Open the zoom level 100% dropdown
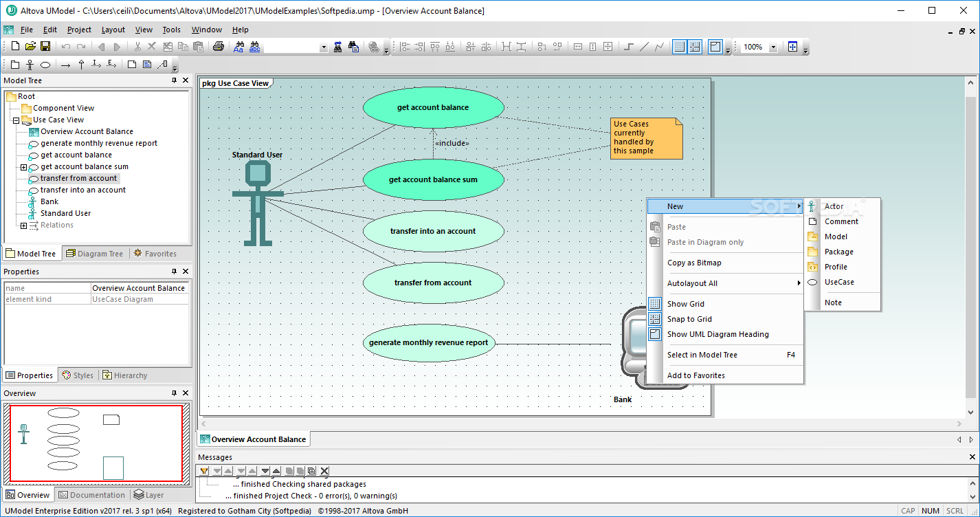The image size is (980, 517). coord(773,47)
